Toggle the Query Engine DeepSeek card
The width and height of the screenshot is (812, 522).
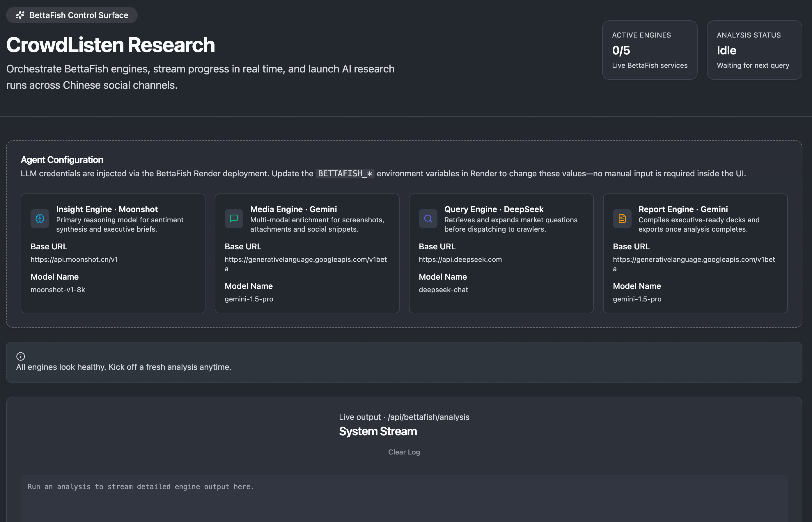click(501, 253)
